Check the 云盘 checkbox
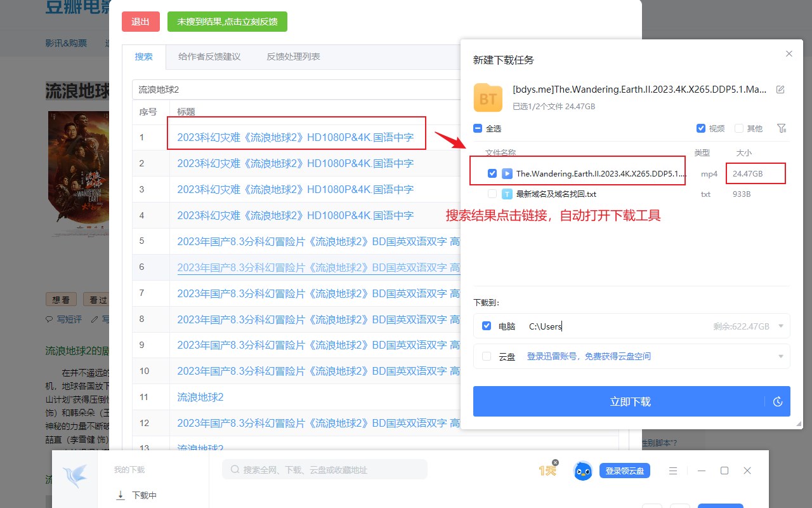 tap(487, 356)
